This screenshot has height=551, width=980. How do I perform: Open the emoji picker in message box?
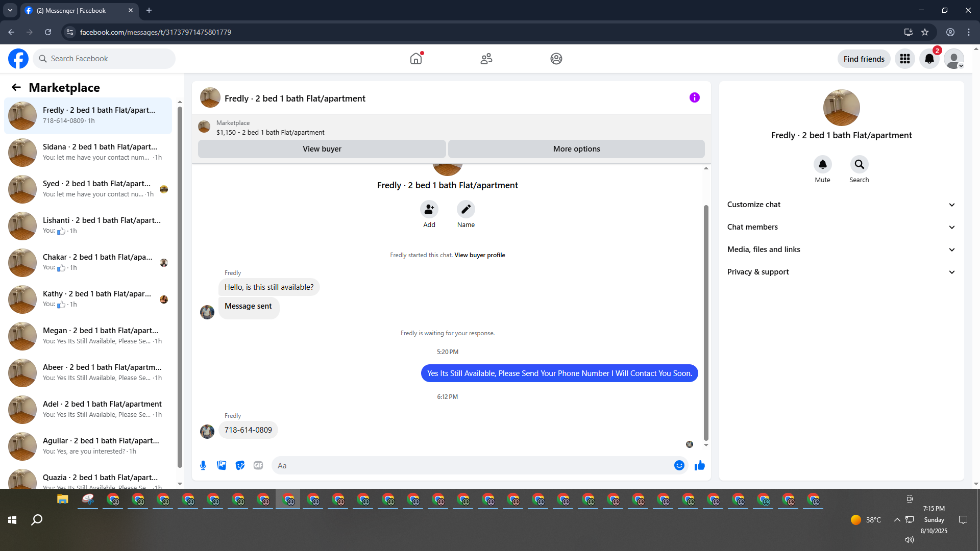679,465
